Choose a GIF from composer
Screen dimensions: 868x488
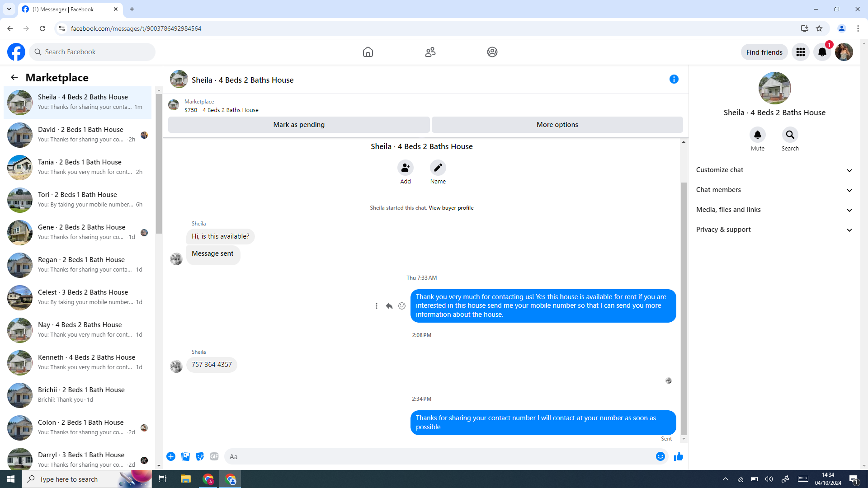[x=214, y=456]
